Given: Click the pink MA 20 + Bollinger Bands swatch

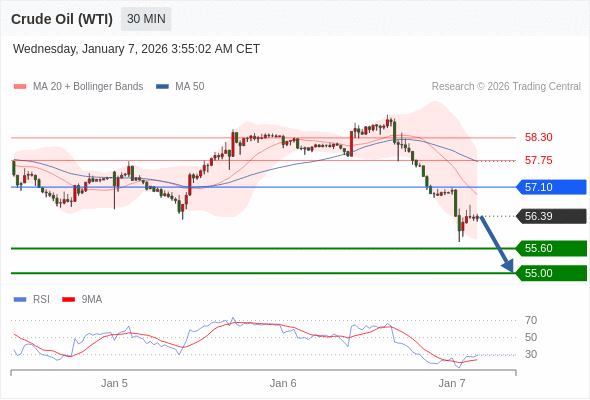Looking at the screenshot, I should pos(20,87).
